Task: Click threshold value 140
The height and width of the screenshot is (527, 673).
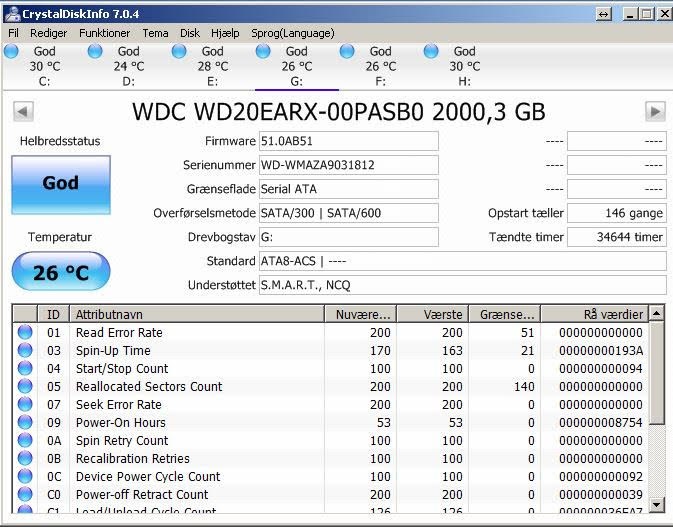Action: [524, 387]
